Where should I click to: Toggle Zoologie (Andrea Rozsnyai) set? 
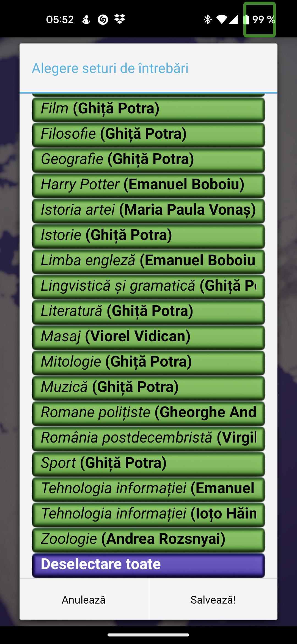coord(148,539)
